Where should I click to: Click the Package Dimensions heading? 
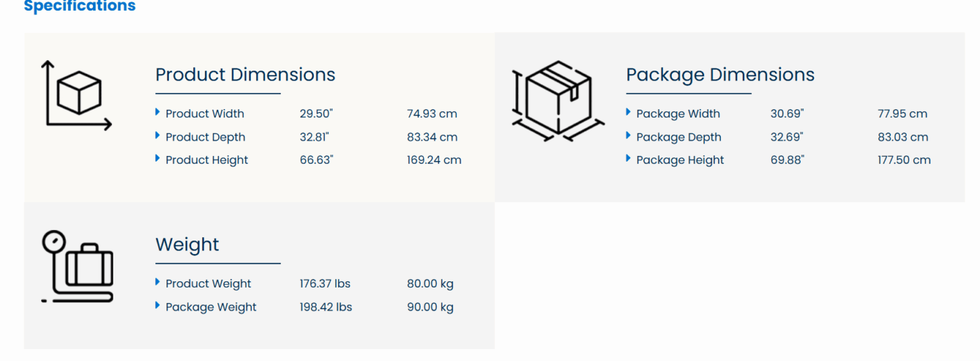[720, 75]
